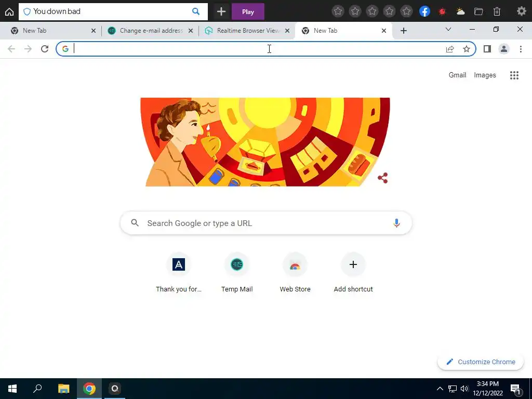Open the home icon in the top bar
Screen dimensions: 532x399
click(9, 11)
